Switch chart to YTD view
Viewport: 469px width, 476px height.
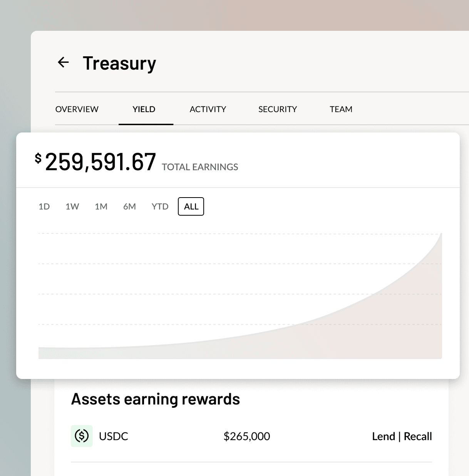coord(159,206)
